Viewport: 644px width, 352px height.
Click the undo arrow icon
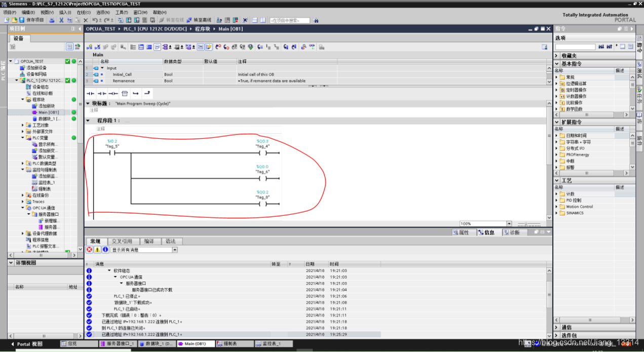[x=94, y=20]
